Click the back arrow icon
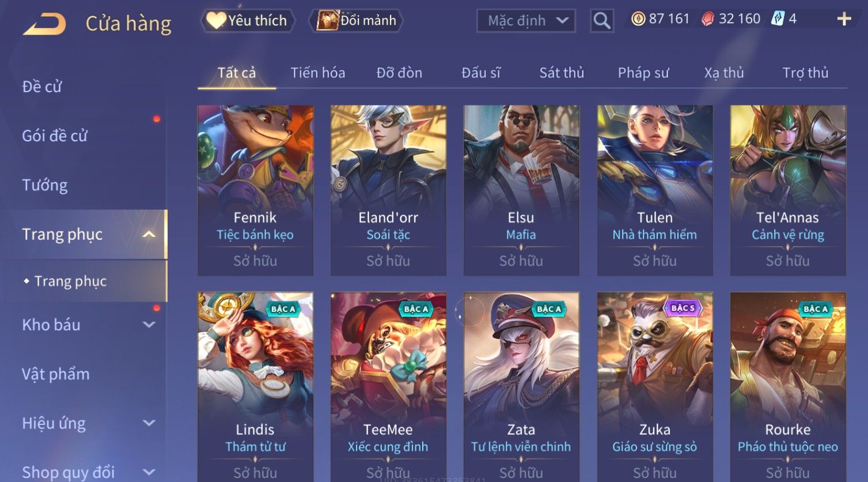868x482 pixels. pos(45,24)
